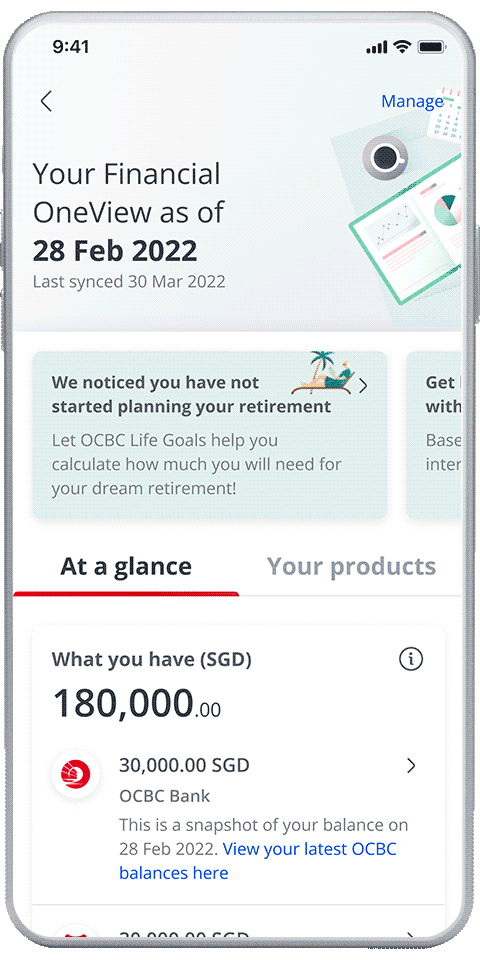This screenshot has width=480, height=960.
Task: Expand the second account row chevron at bottom
Action: (411, 936)
